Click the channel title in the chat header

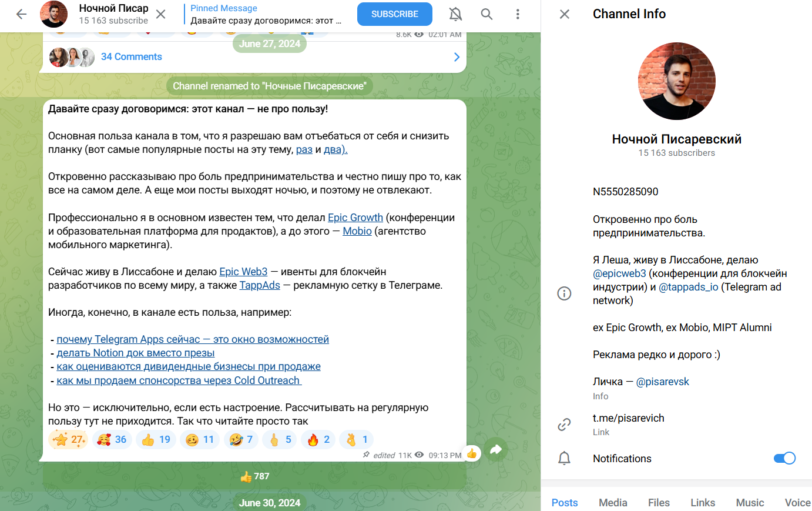point(113,8)
